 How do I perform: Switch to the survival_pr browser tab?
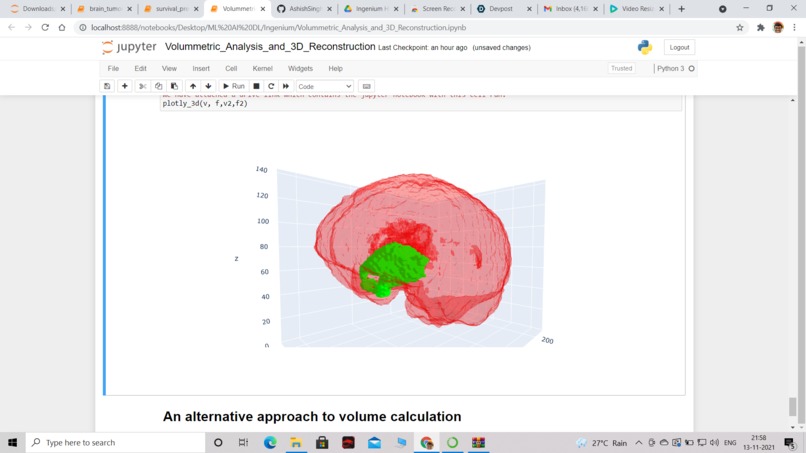coord(171,9)
